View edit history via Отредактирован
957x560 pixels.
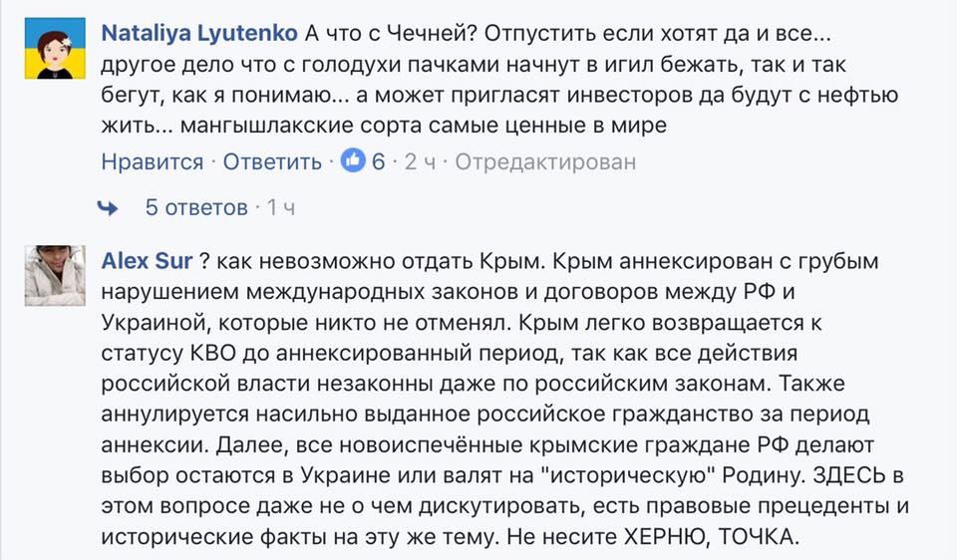[544, 161]
